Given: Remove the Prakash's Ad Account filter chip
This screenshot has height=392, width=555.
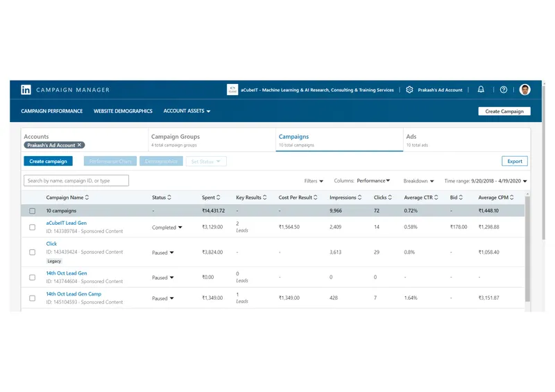Looking at the screenshot, I should (x=80, y=145).
